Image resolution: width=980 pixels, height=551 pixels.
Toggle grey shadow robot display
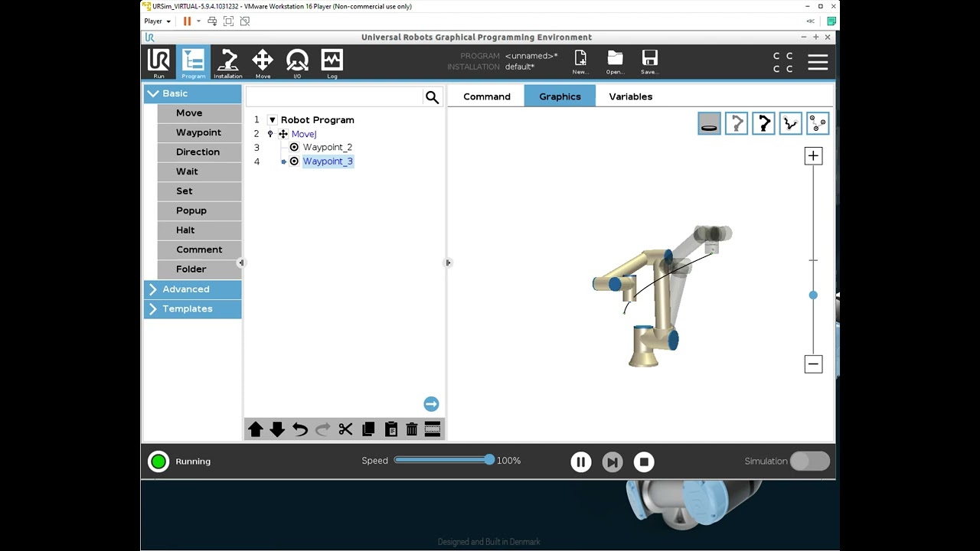(x=737, y=123)
